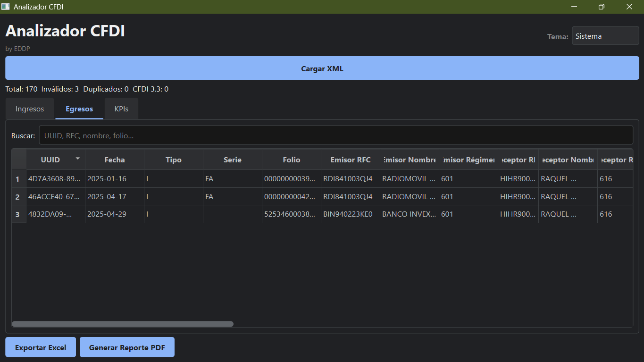Sort by the Fecha column header
Image resolution: width=644 pixels, height=362 pixels.
(x=115, y=160)
